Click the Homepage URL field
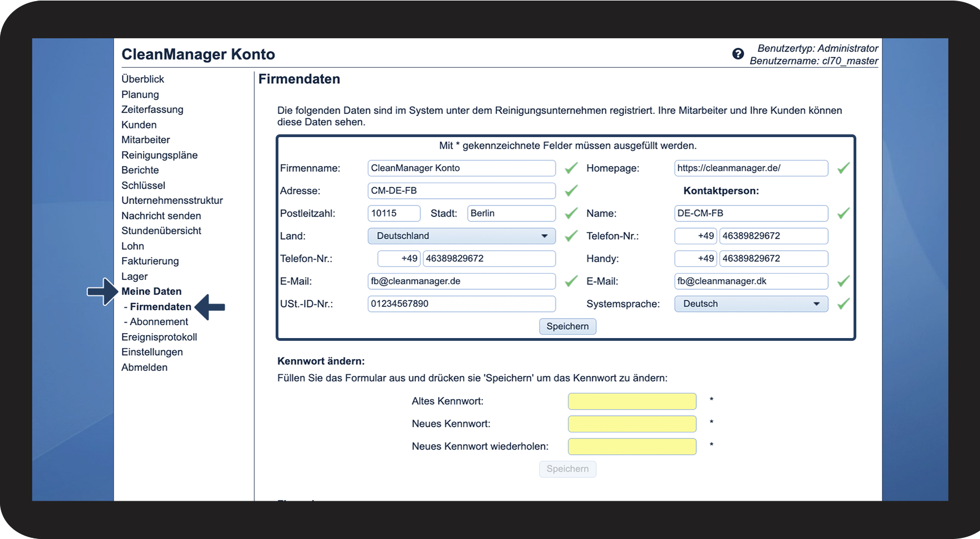 tap(751, 168)
